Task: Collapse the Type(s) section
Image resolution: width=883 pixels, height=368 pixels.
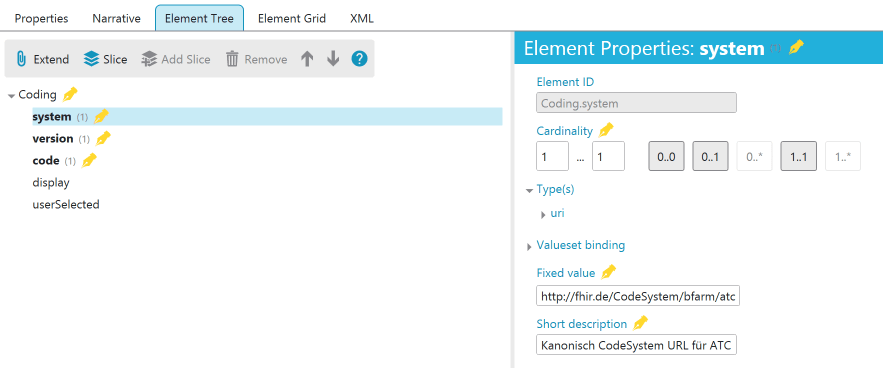Action: point(529,190)
